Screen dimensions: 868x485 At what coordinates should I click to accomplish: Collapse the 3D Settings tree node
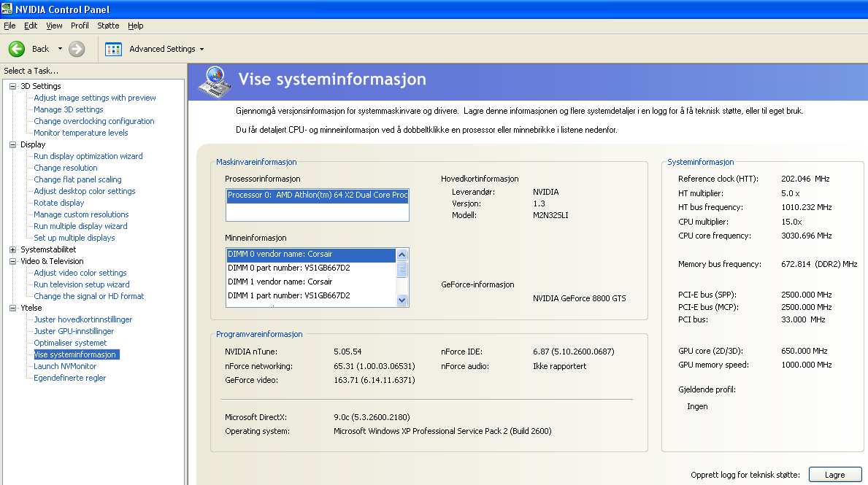point(12,86)
